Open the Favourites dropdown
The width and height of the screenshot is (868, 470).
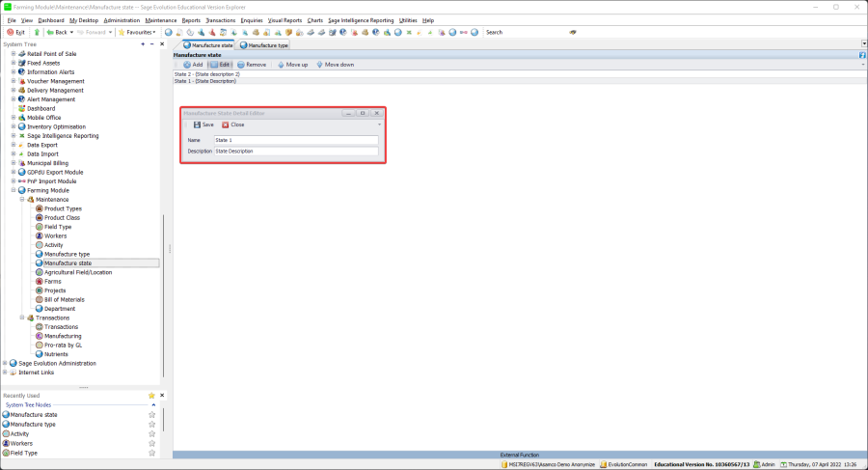click(x=138, y=32)
